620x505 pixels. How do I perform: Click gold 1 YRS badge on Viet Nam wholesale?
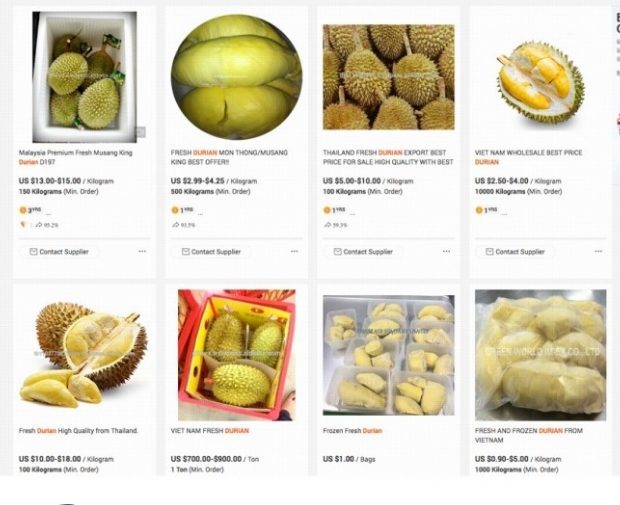tap(486, 210)
